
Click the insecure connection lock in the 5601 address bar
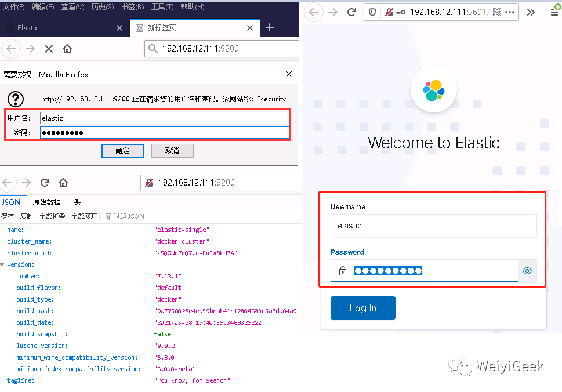pos(389,12)
